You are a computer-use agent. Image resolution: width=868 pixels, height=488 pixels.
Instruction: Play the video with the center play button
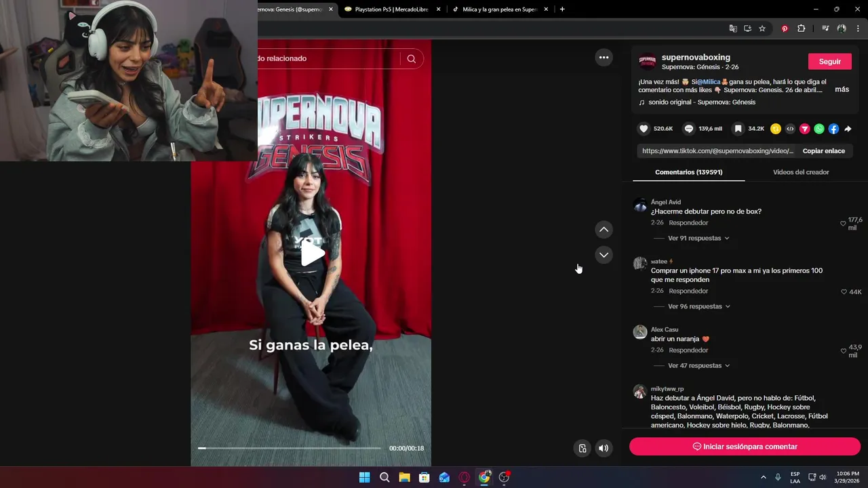pyautogui.click(x=312, y=253)
